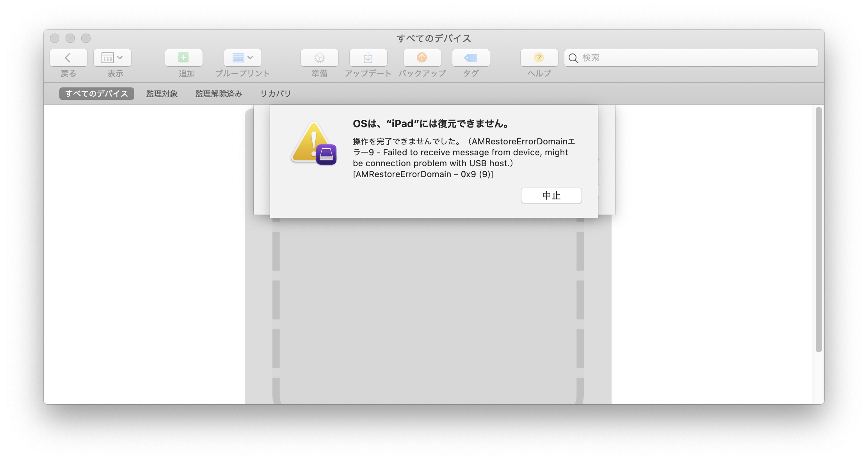Click the magnifying glass search icon
This screenshot has width=868, height=462.
[573, 58]
